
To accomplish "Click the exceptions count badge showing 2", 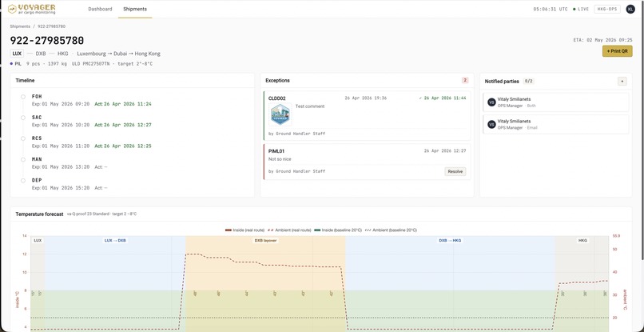I will pyautogui.click(x=465, y=80).
